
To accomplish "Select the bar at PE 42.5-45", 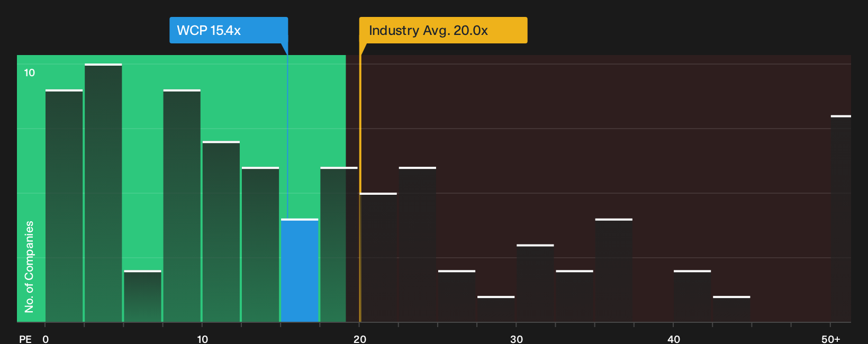I will tap(731, 309).
